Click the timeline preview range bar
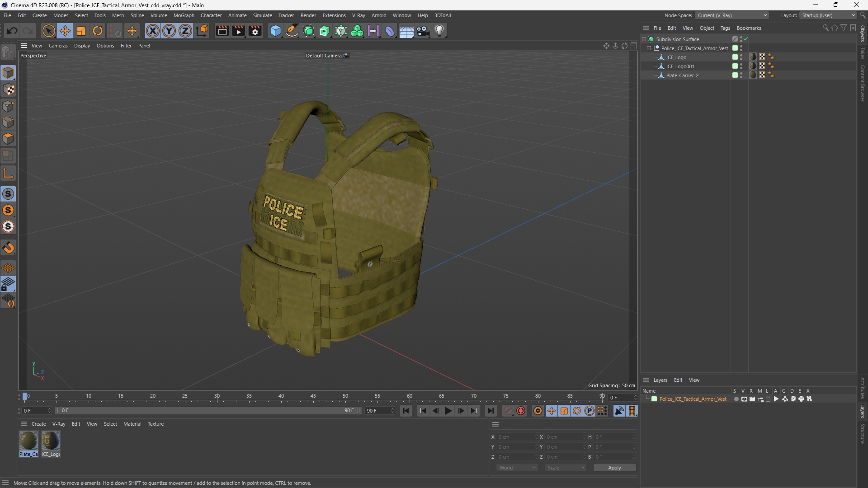Image resolution: width=868 pixels, height=488 pixels. pyautogui.click(x=208, y=410)
